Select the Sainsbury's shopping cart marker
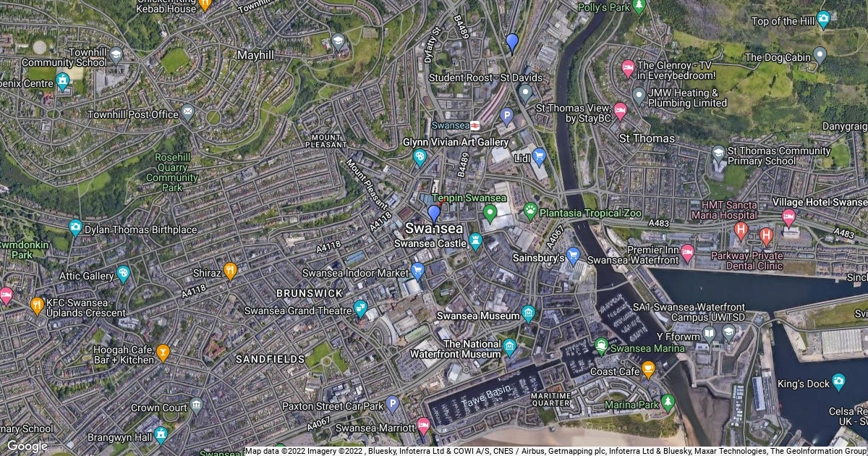The height and width of the screenshot is (456, 868). (574, 256)
